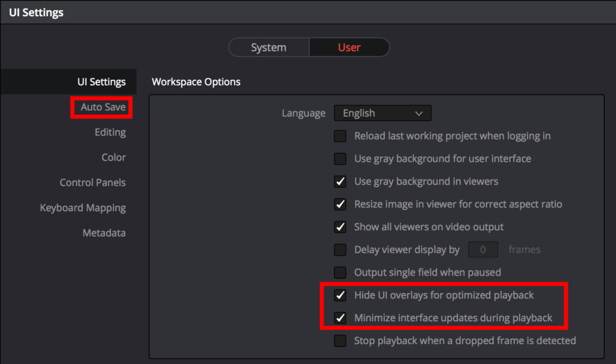Enable Stop playback when dropped frame detected
Screen dimensions: 616x364
(340, 341)
